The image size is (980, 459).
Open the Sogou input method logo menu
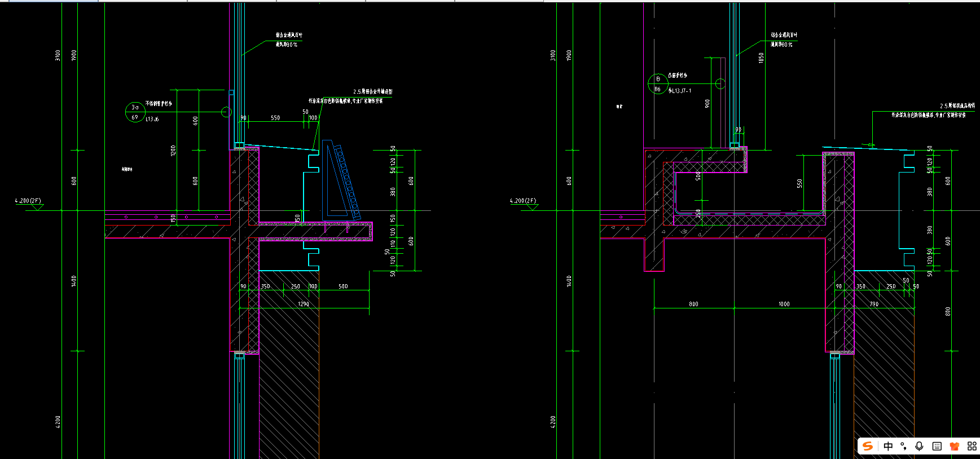[868, 446]
